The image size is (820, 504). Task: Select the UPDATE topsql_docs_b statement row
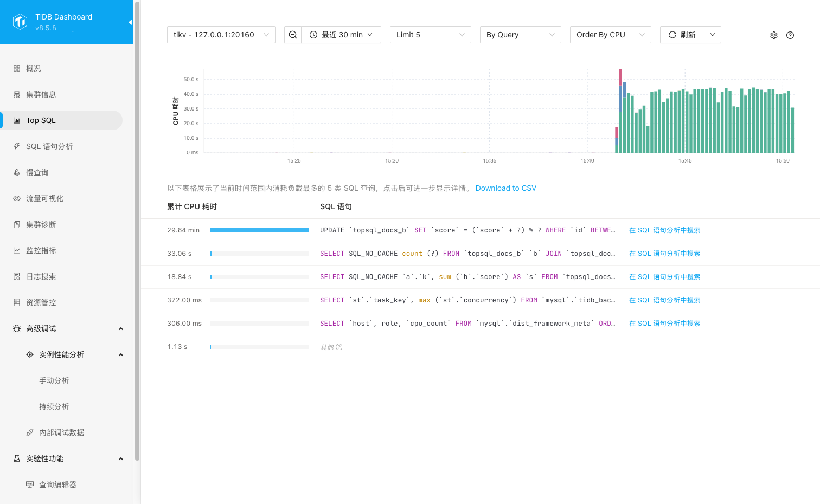[466, 230]
